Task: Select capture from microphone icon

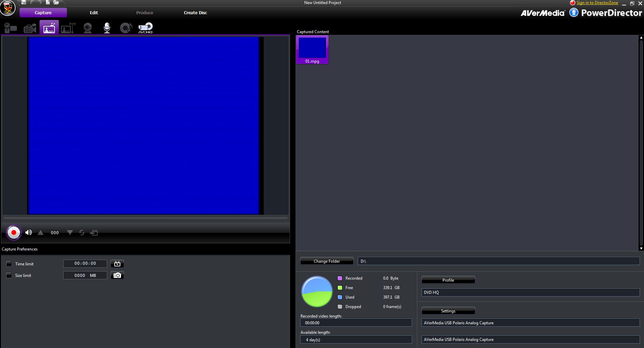Action: click(x=107, y=28)
